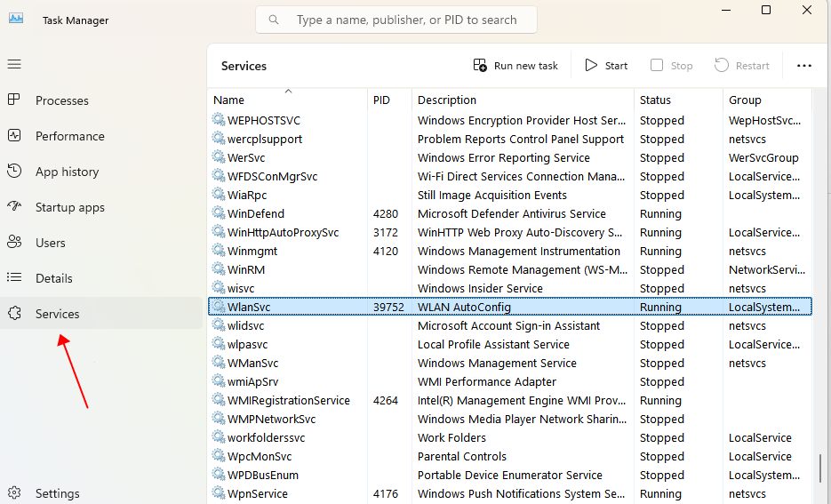Viewport: 831px width, 504px height.
Task: Click the Settings gear icon
Action: [x=14, y=492]
